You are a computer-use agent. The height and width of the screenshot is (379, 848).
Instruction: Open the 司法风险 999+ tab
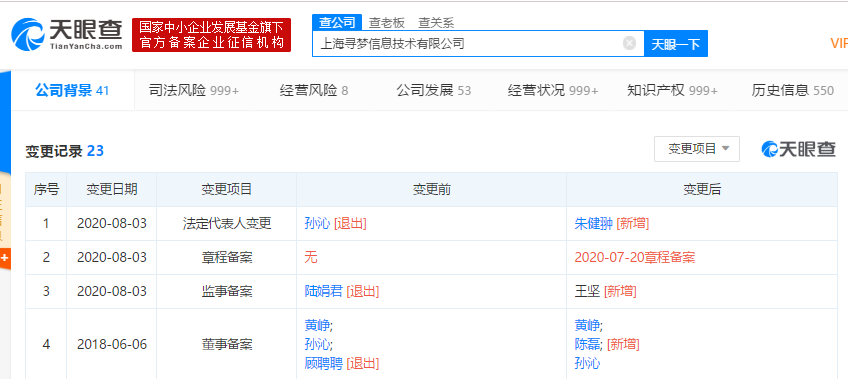coord(194,90)
